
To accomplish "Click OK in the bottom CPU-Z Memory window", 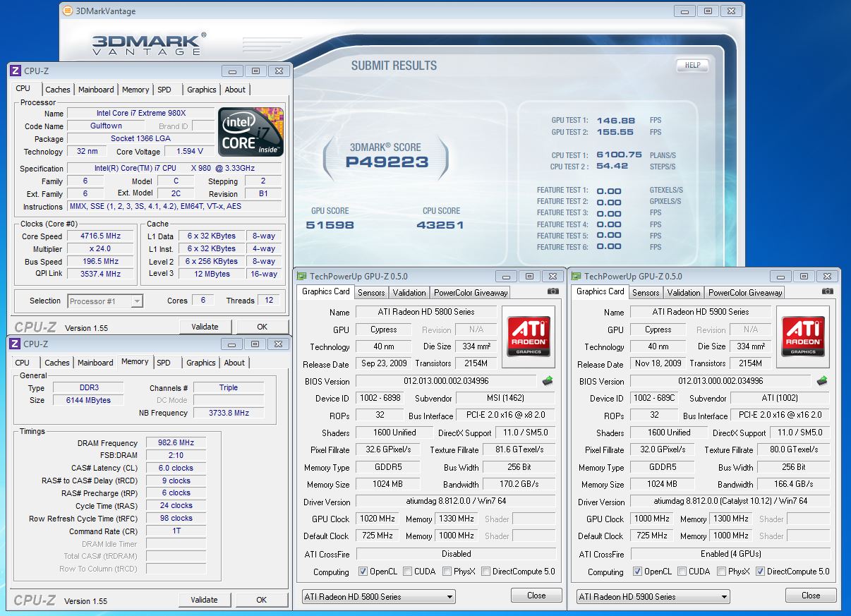I will click(x=261, y=600).
